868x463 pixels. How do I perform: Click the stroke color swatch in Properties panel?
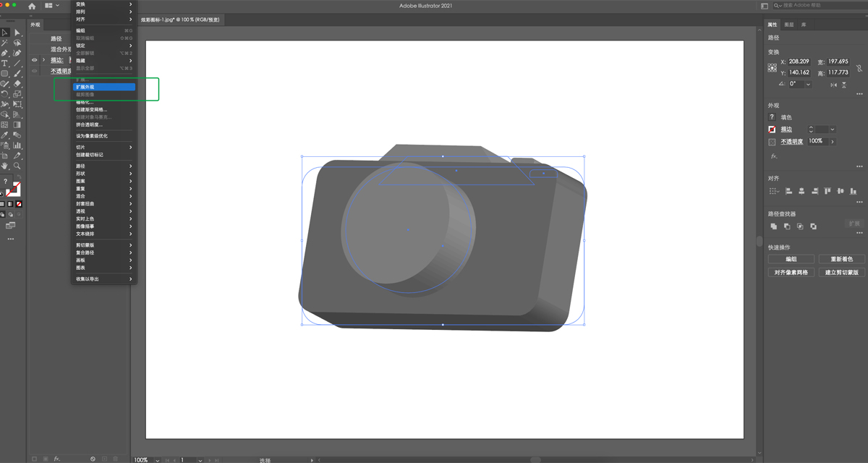coord(772,129)
